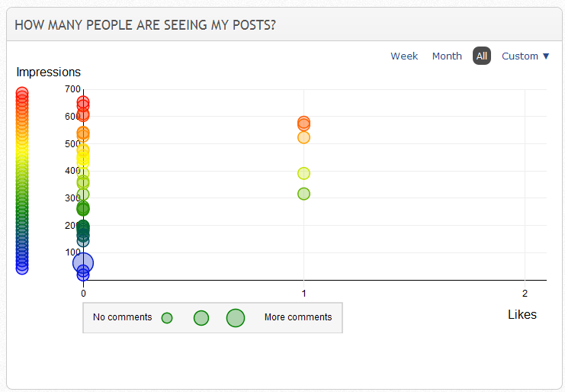Click the 700 tick on Impressions axis
The image size is (565, 392).
72,89
